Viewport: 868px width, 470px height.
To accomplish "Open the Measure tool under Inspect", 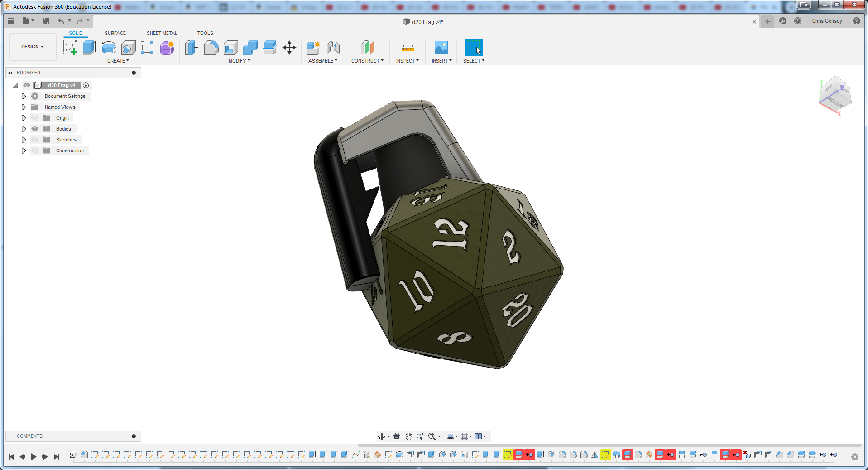I will pyautogui.click(x=407, y=48).
